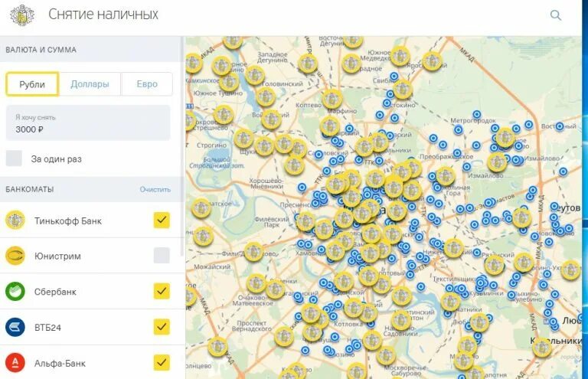Click the Tinkoff ATM marker beside Строгино

tap(243, 139)
